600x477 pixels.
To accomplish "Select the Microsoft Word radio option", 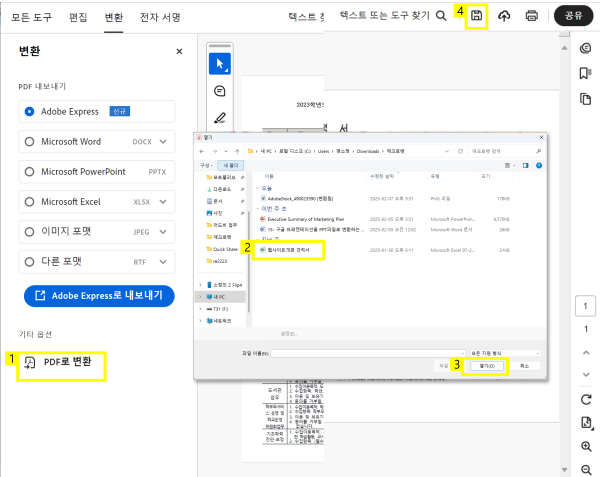I will pos(29,142).
